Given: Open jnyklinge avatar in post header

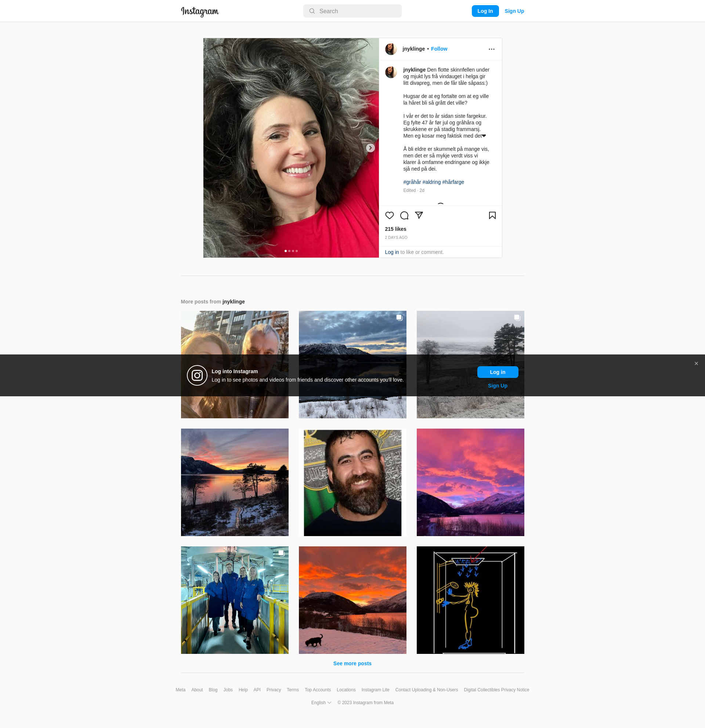Looking at the screenshot, I should (x=391, y=49).
